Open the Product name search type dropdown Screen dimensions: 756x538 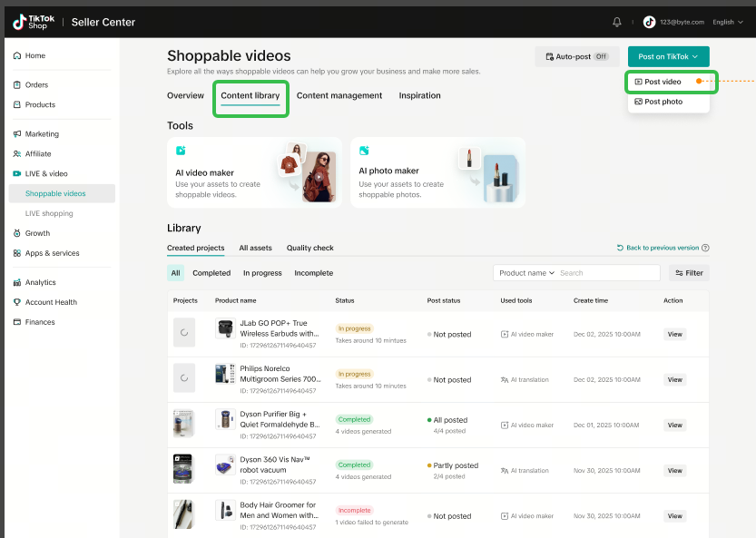(525, 273)
